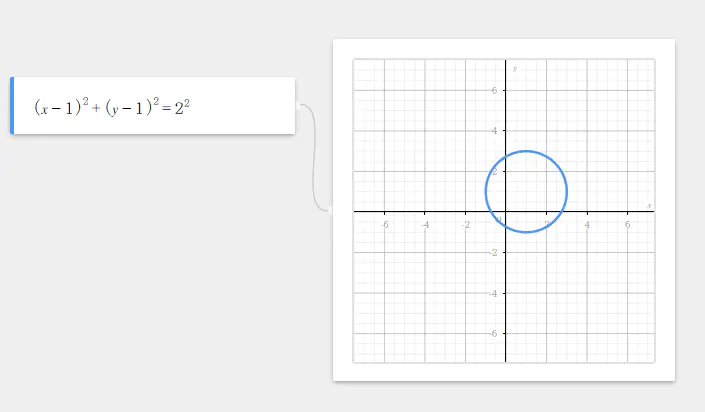Image resolution: width=705 pixels, height=412 pixels.
Task: Click the -6 tick label on y-axis
Action: pyautogui.click(x=495, y=334)
